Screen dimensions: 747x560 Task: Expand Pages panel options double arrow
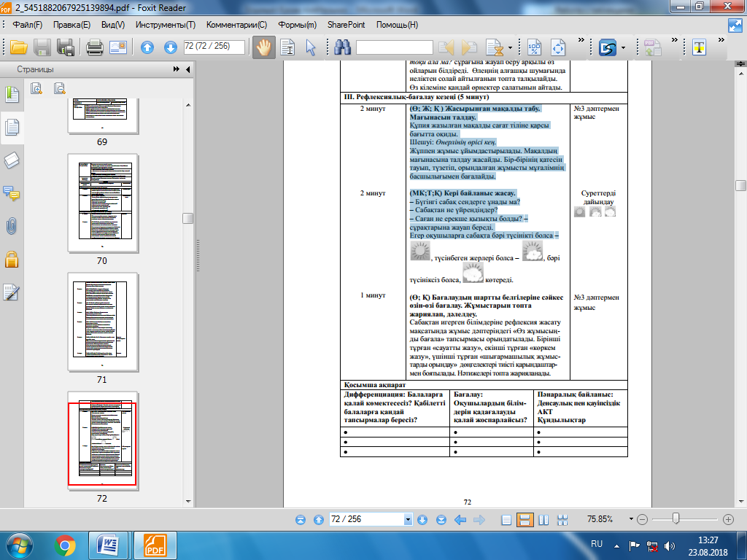[177, 69]
